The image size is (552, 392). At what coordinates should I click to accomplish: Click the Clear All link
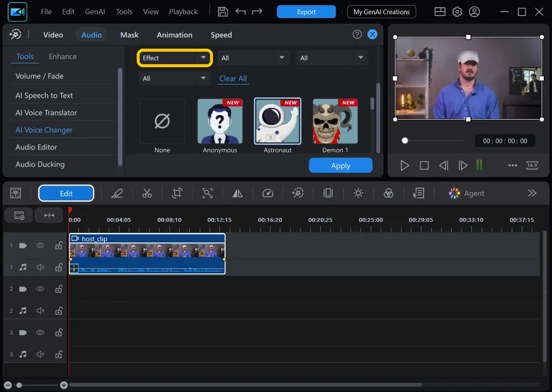click(233, 78)
